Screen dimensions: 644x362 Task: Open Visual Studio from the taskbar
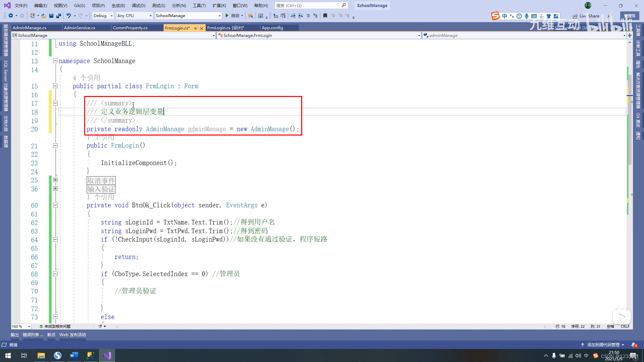(107, 355)
